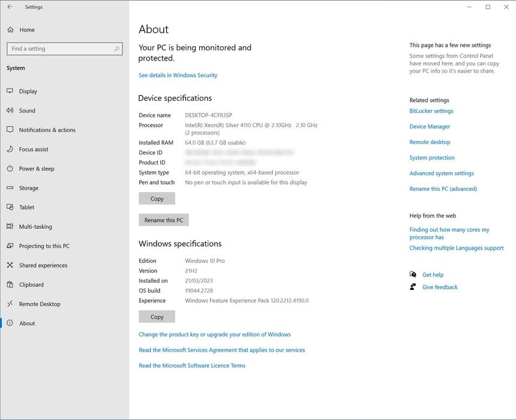Click the Get help link text
Image resolution: width=516 pixels, height=420 pixels.
(433, 275)
